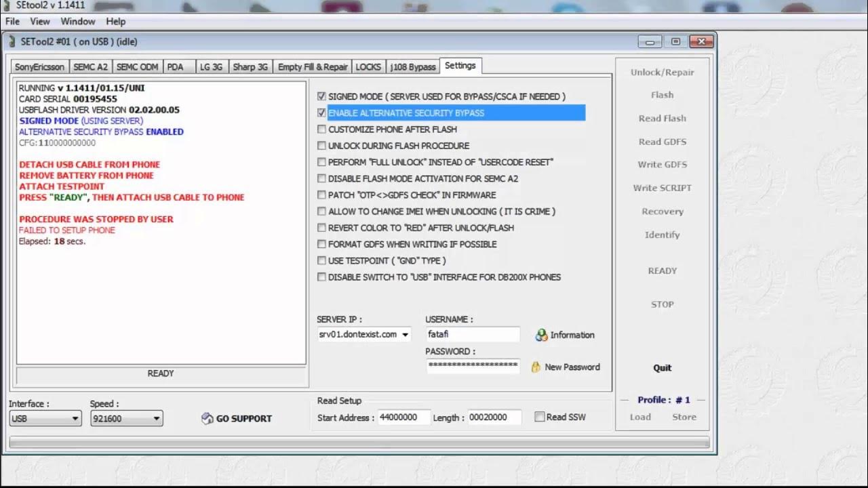Open the Help menu
The image size is (868, 488).
coord(116,22)
